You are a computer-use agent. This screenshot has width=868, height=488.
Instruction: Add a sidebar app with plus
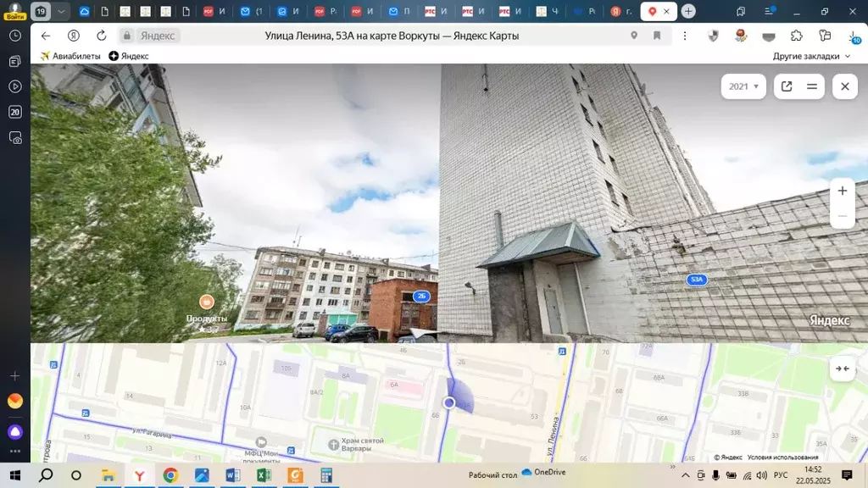pyautogui.click(x=15, y=376)
